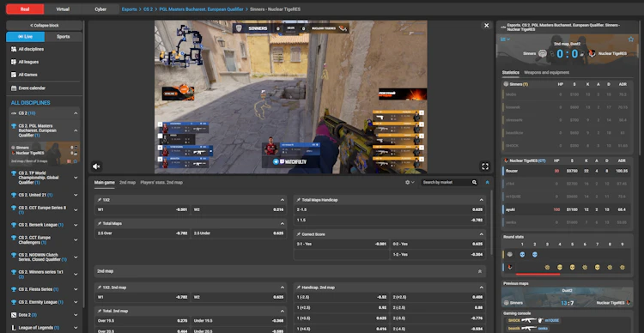This screenshot has width=644, height=333.
Task: Click the search magnifier in market search
Action: pos(474,182)
